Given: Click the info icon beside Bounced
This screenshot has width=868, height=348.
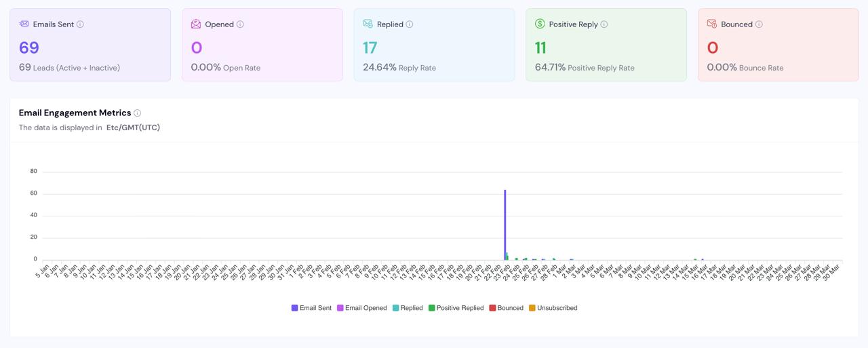Looking at the screenshot, I should coord(759,24).
